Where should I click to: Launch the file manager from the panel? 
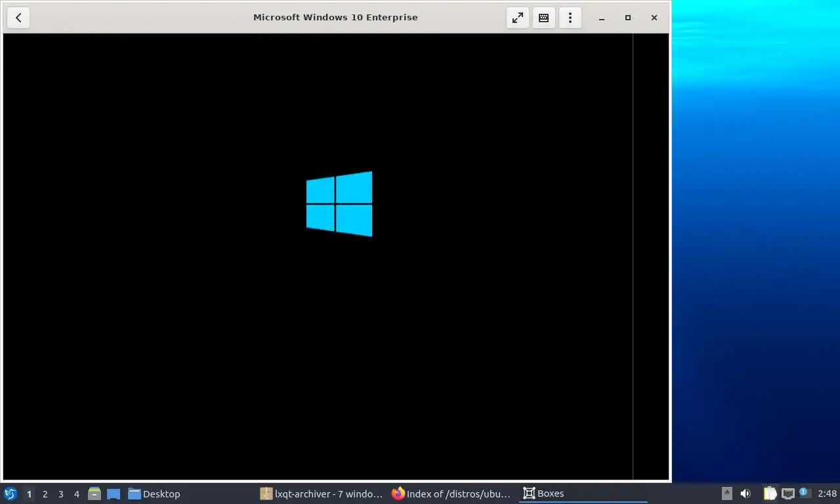pyautogui.click(x=94, y=493)
